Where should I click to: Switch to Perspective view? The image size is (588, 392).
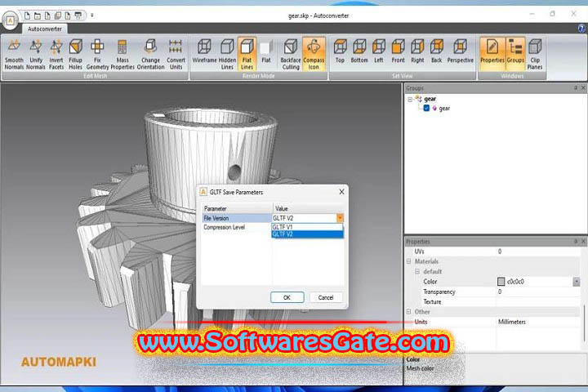pos(460,51)
